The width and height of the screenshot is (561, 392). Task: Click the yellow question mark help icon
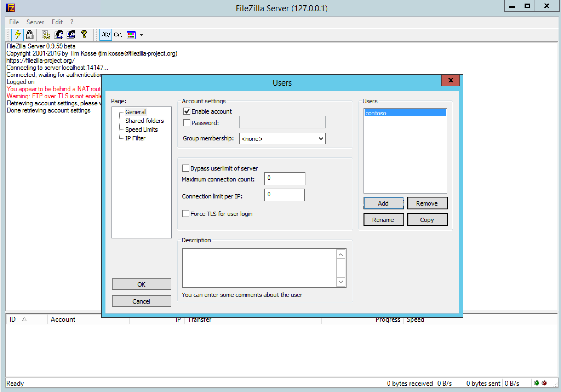coord(84,35)
